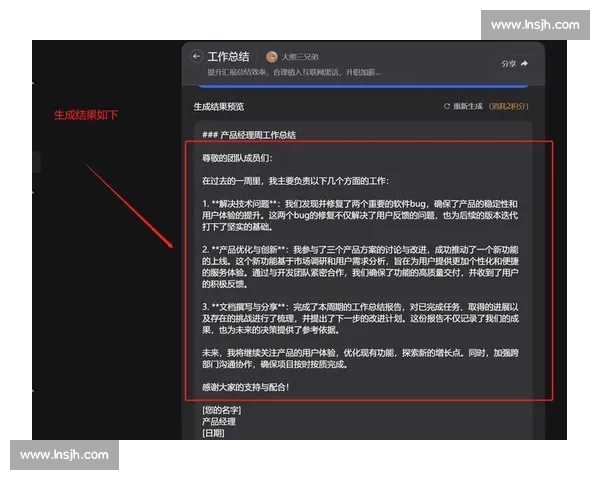600x480 pixels.
Task: Regenerate result via 重新生成
Action: [468, 106]
